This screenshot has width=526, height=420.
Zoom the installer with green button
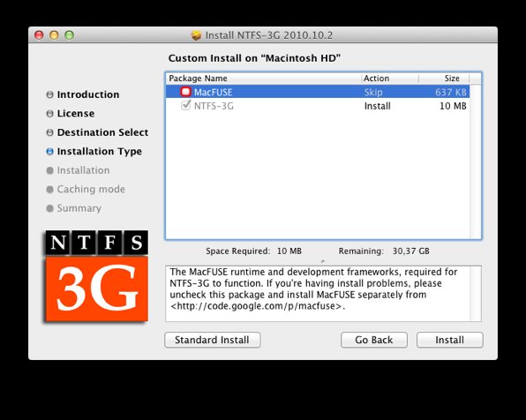coord(69,35)
